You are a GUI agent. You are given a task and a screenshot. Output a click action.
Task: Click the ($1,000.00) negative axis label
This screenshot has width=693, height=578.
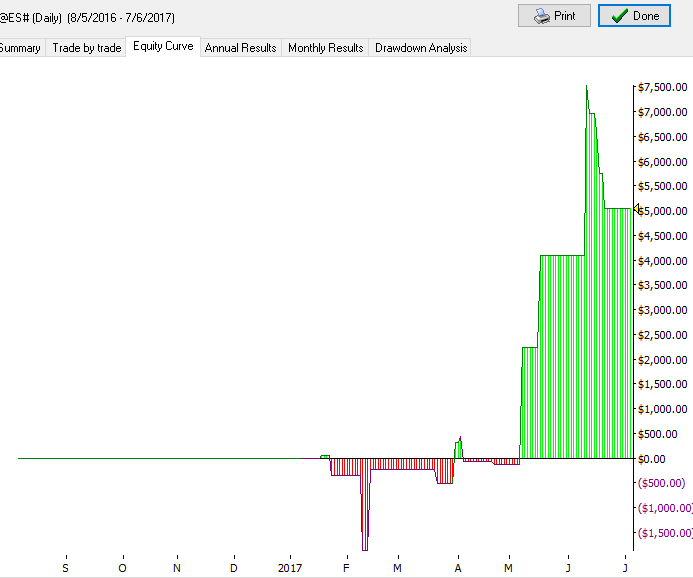click(x=665, y=508)
